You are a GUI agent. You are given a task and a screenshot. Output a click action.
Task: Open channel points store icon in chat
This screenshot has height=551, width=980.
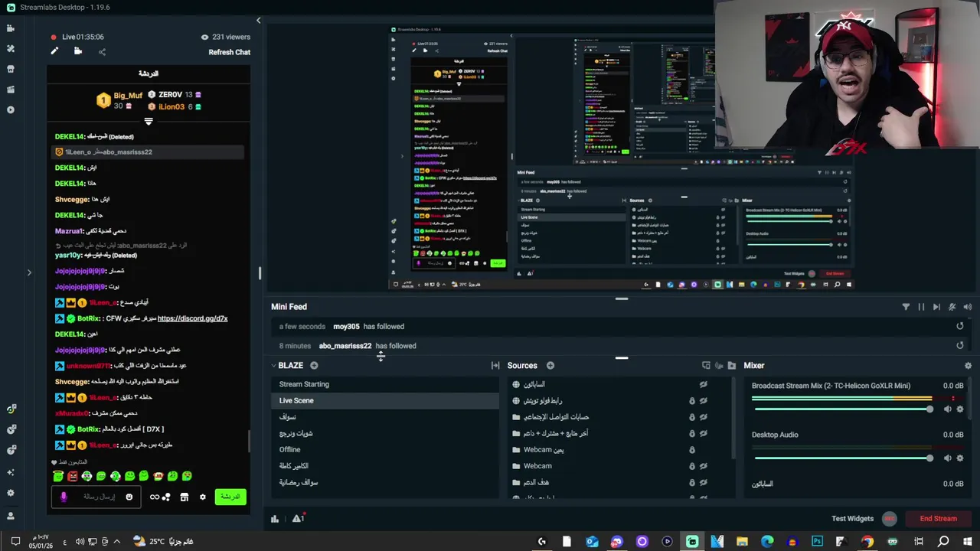point(184,497)
